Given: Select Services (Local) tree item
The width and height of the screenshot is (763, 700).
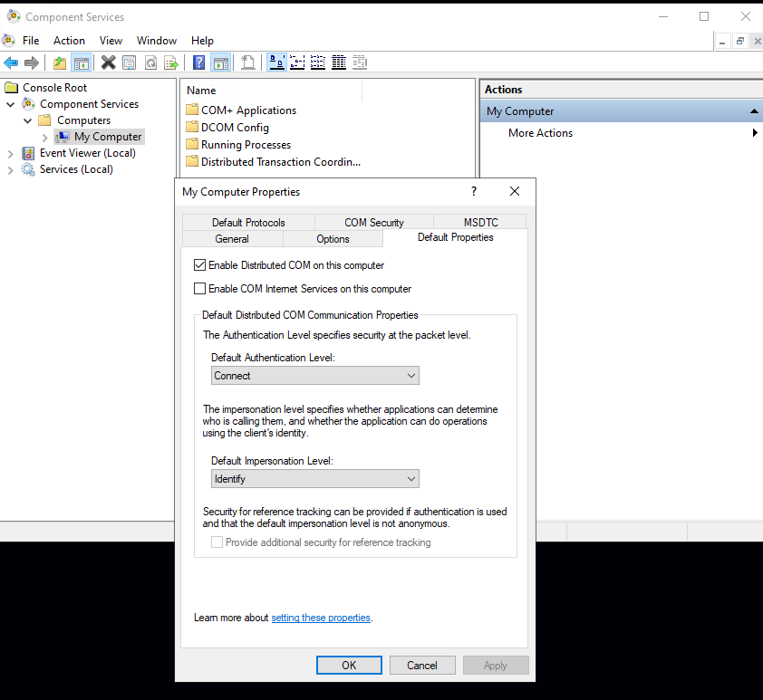Looking at the screenshot, I should (x=76, y=169).
